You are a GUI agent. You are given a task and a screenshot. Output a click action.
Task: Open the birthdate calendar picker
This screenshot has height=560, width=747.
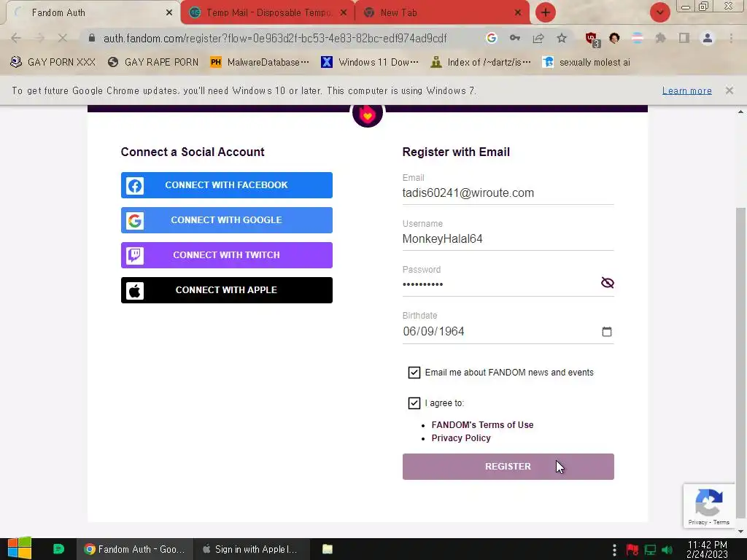click(x=606, y=332)
